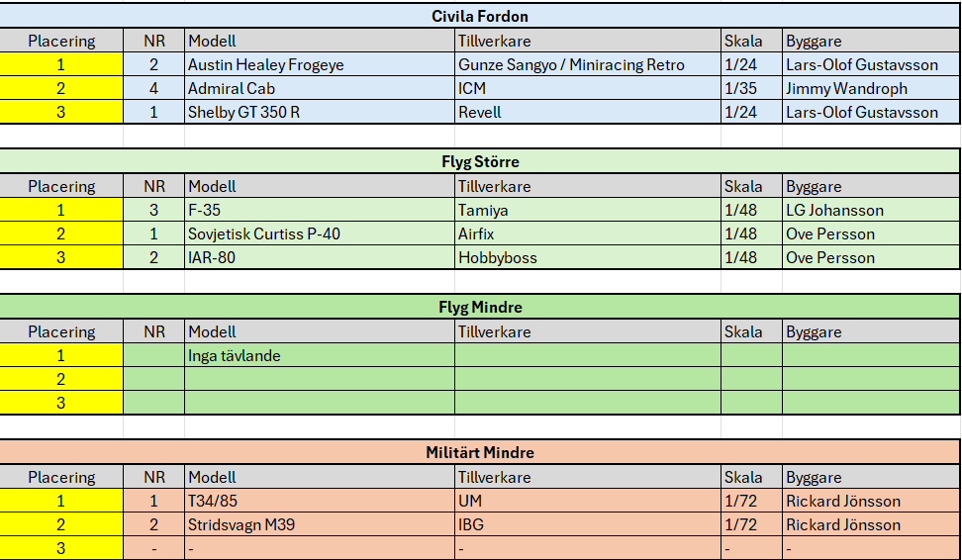The image size is (962, 560).
Task: Select the LG Johansson builder cell
Action: [x=834, y=210]
